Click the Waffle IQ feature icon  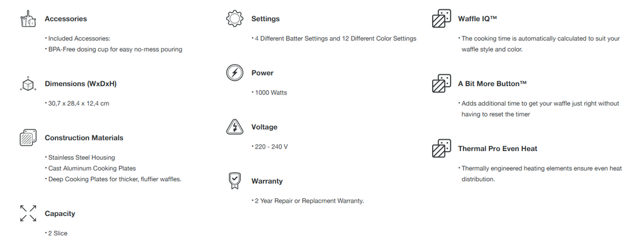[441, 19]
